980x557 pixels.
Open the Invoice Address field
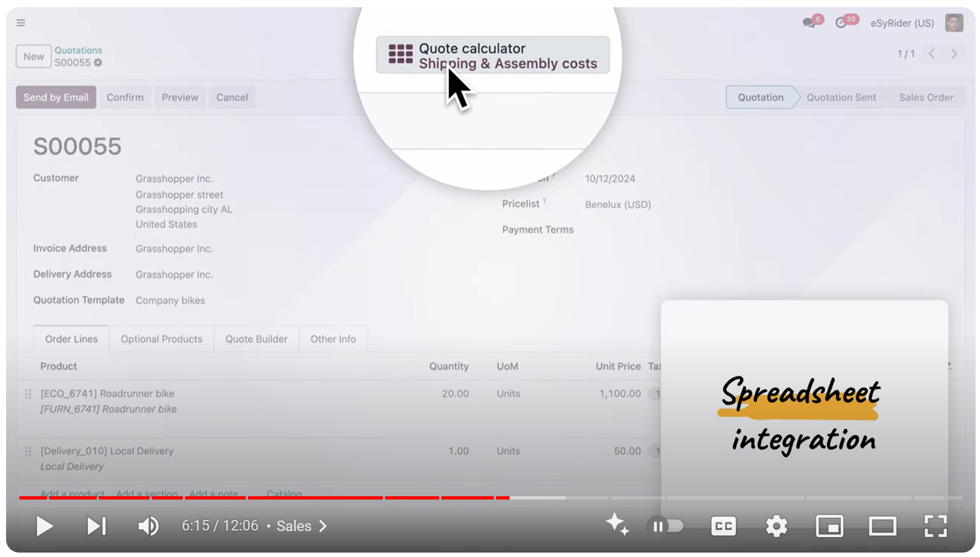(x=174, y=249)
